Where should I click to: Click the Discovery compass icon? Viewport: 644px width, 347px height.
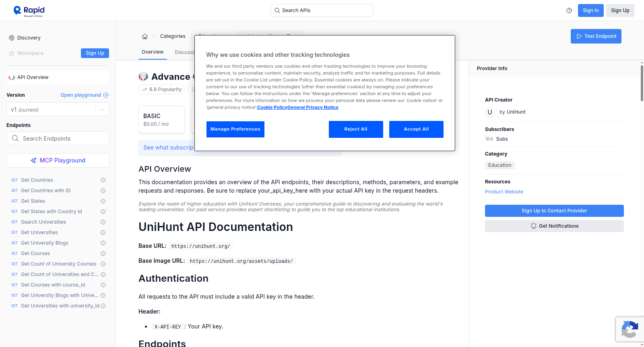(12, 38)
